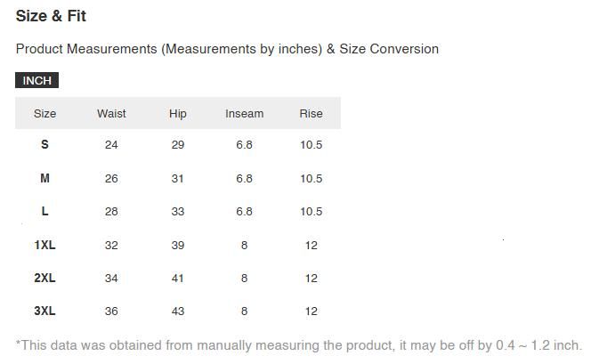Click the Inseam column header
This screenshot has width=599, height=364.
(x=244, y=114)
